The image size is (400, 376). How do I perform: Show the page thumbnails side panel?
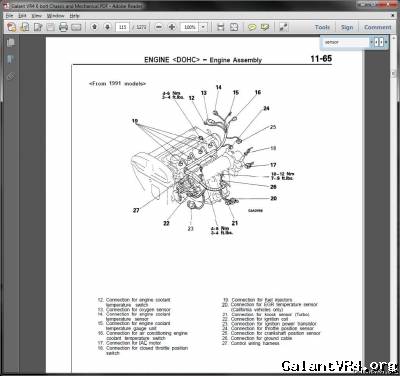tap(11, 43)
